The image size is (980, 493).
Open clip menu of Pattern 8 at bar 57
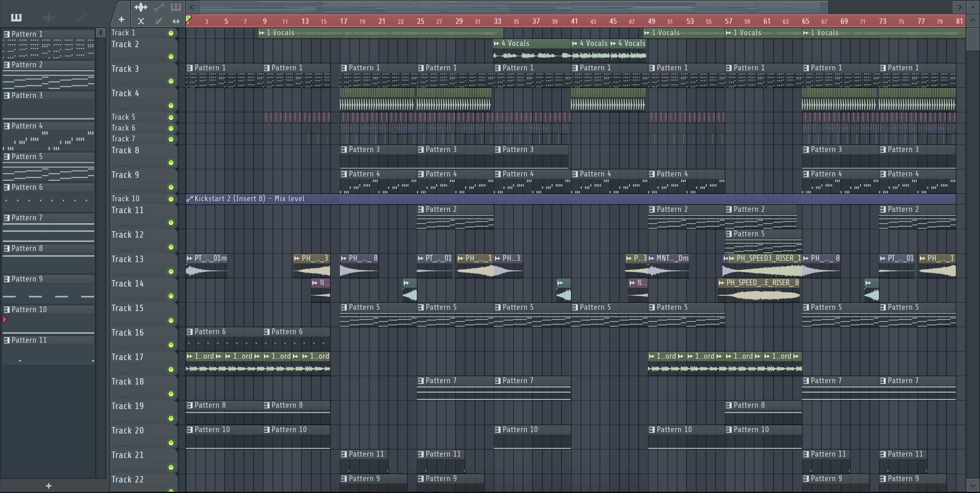(729, 405)
